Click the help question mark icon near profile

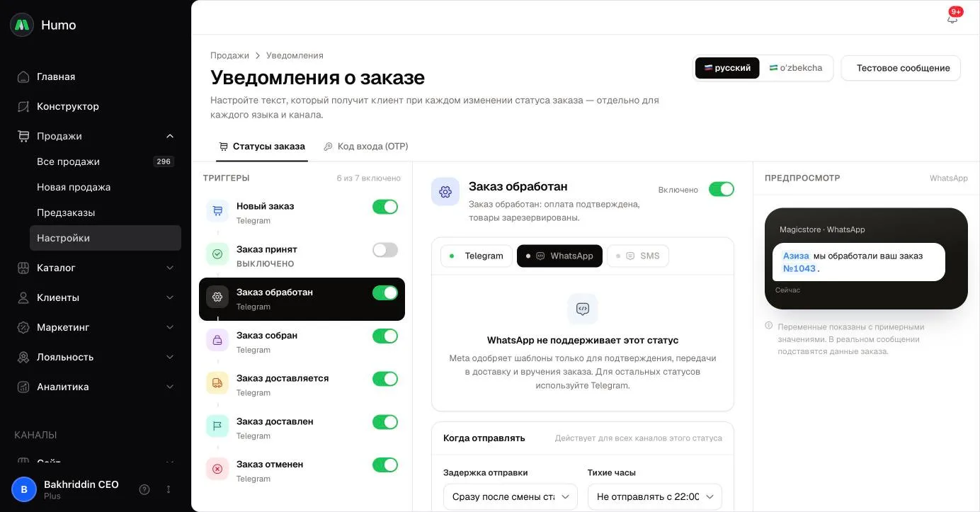(x=144, y=489)
